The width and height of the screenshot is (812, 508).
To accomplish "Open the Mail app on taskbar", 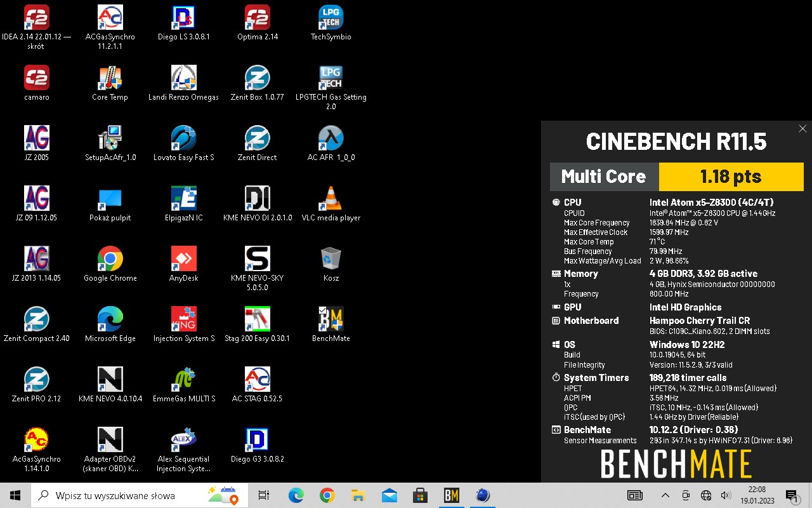I will 389,495.
